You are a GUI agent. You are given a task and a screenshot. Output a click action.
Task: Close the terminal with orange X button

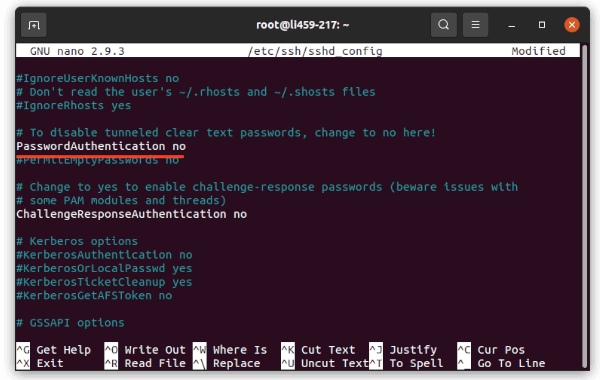[x=572, y=25]
